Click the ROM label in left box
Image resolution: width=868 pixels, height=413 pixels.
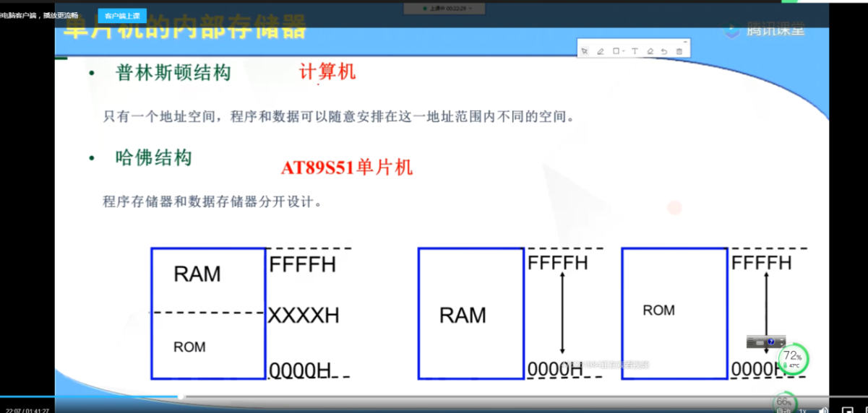189,347
